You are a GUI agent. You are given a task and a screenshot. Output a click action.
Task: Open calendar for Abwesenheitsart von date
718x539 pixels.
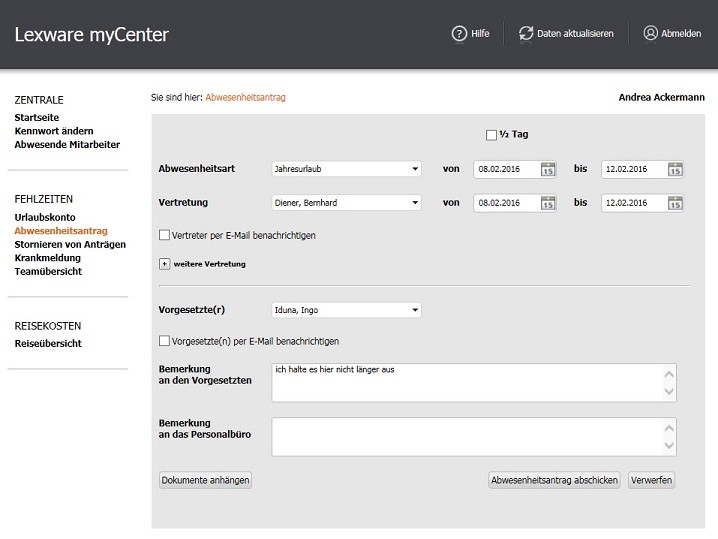[548, 169]
